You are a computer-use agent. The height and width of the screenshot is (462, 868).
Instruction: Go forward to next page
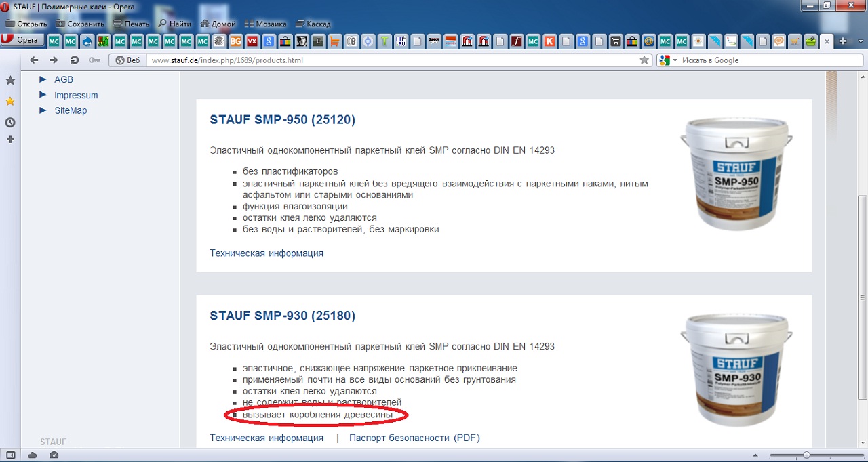point(54,60)
